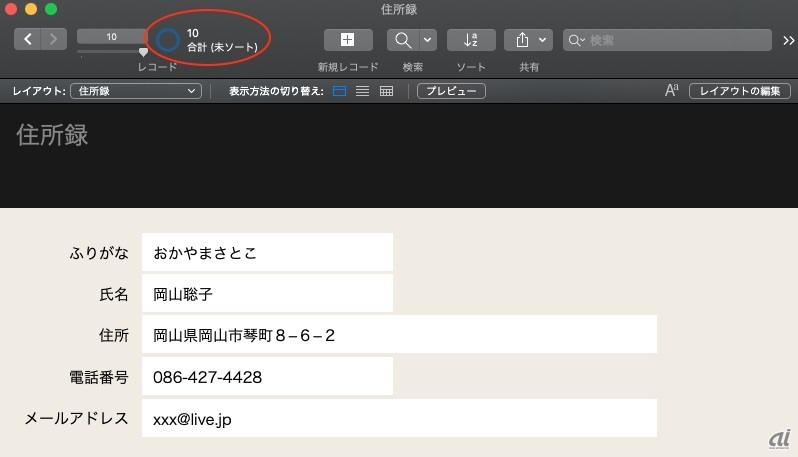Switch to form view mode
This screenshot has height=457, width=798.
340,91
